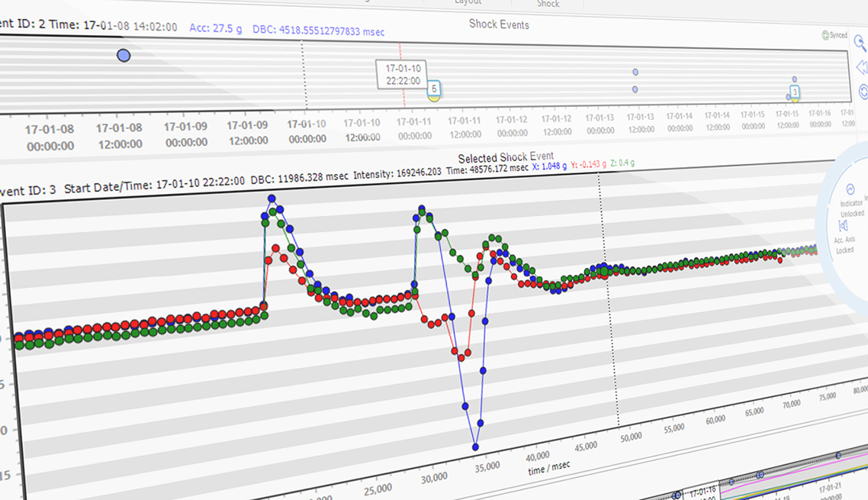This screenshot has width=868, height=500.
Task: Open the Layout tab at the top
Action: [468, 2]
